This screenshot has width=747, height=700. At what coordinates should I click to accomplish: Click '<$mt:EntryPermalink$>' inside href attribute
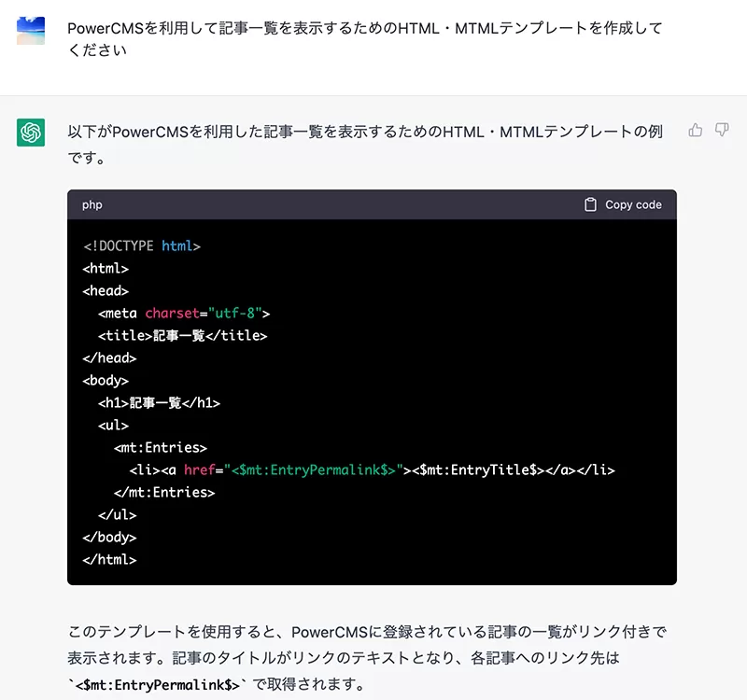(x=314, y=470)
